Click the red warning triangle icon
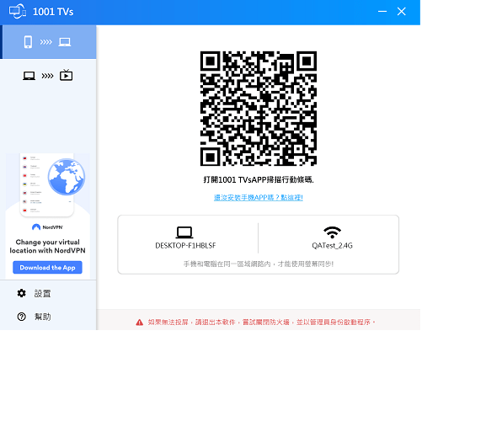Screen dimensions: 486x448 [140, 323]
